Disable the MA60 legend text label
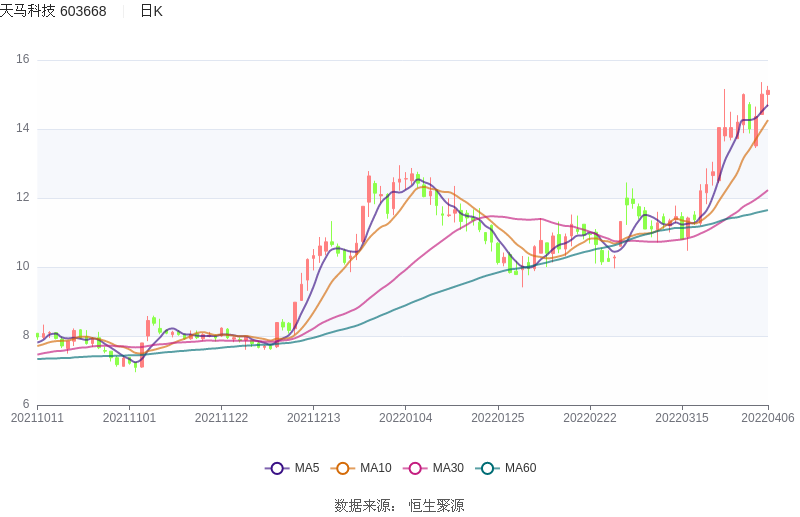Image resolution: width=800 pixels, height=517 pixels. (x=520, y=468)
